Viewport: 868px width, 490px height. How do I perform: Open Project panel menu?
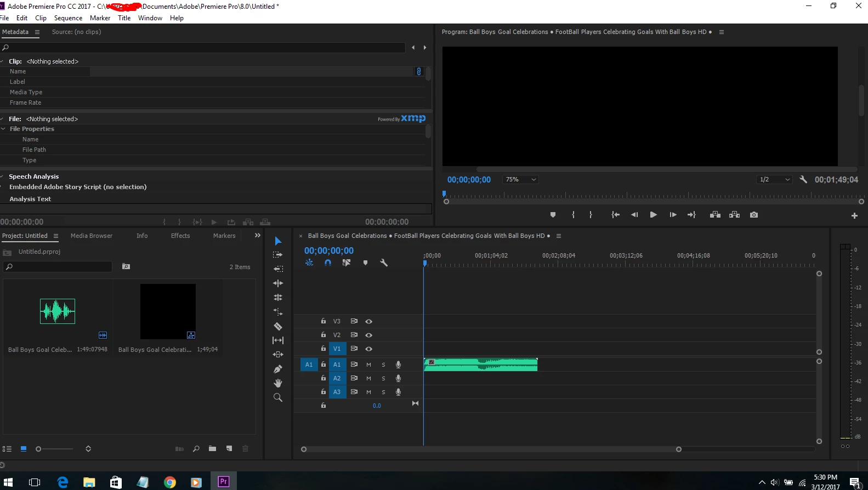point(56,236)
